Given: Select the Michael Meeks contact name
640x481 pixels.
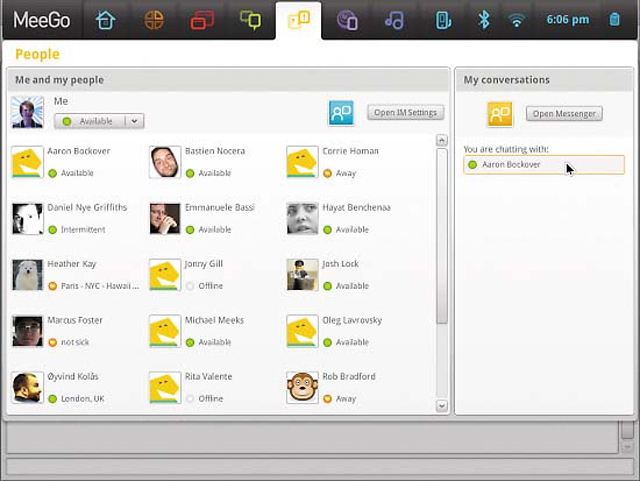Looking at the screenshot, I should click(214, 320).
